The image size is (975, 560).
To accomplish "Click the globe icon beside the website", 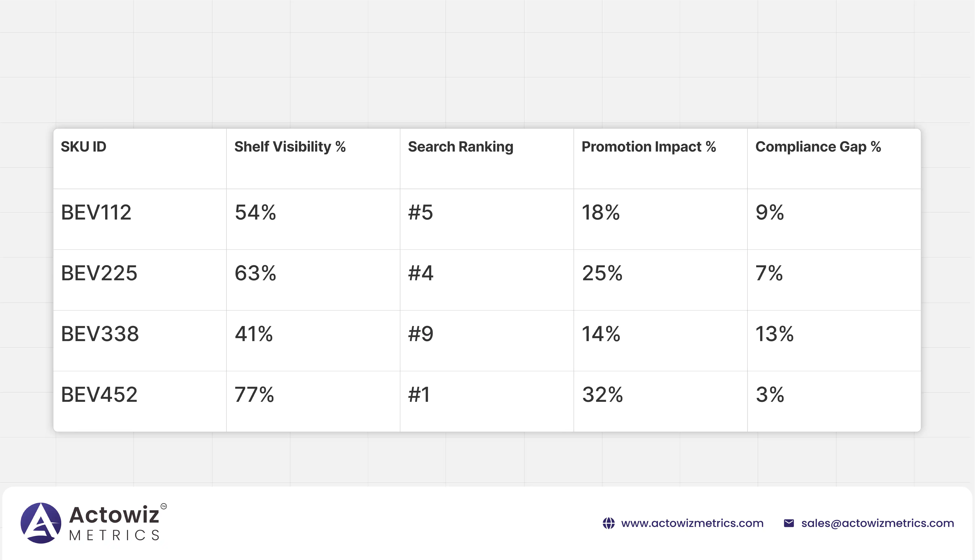I will 608,523.
